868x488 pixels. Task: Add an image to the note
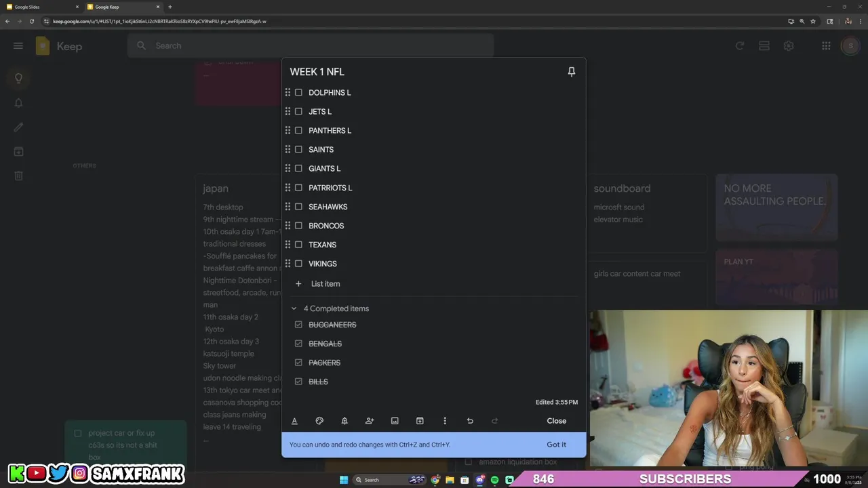(395, 421)
